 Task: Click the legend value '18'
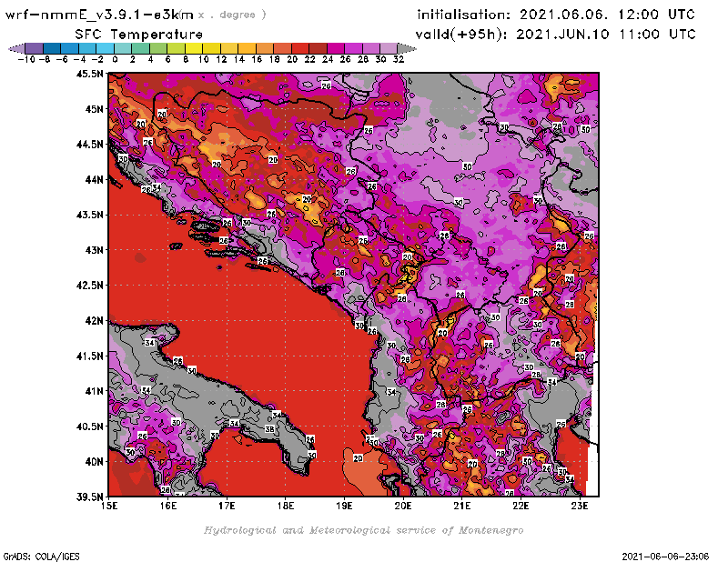click(x=275, y=59)
